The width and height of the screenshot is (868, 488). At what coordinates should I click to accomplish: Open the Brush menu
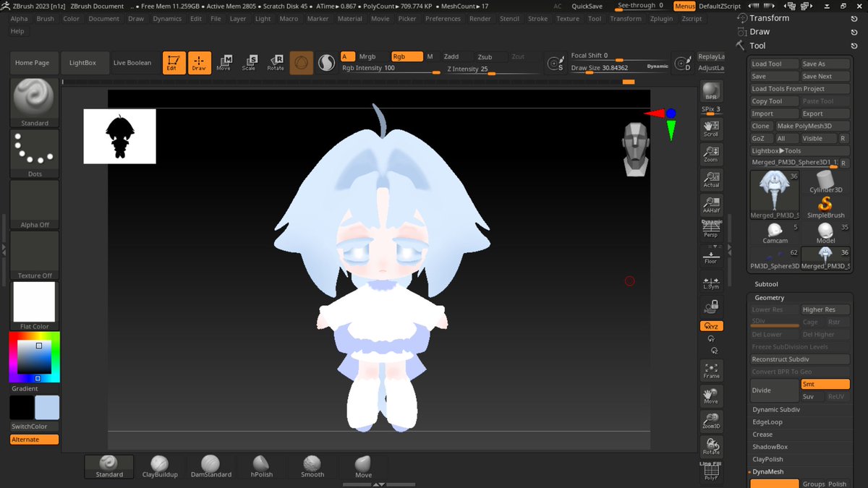pos(45,19)
